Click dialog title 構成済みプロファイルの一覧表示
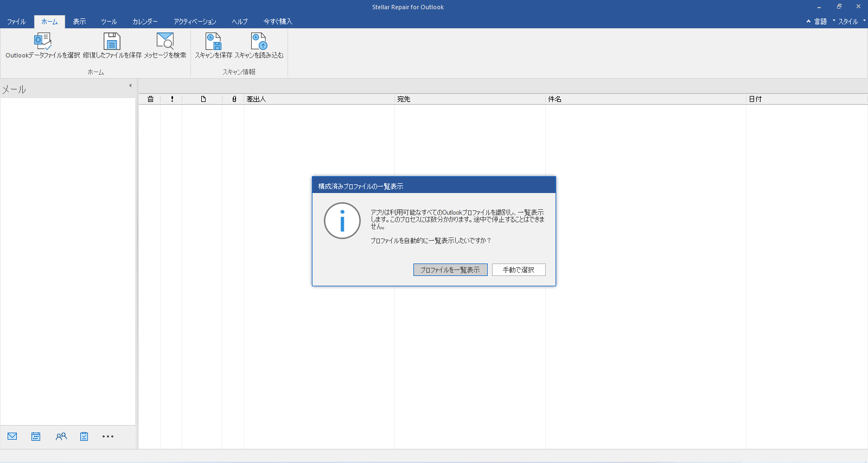 point(361,186)
